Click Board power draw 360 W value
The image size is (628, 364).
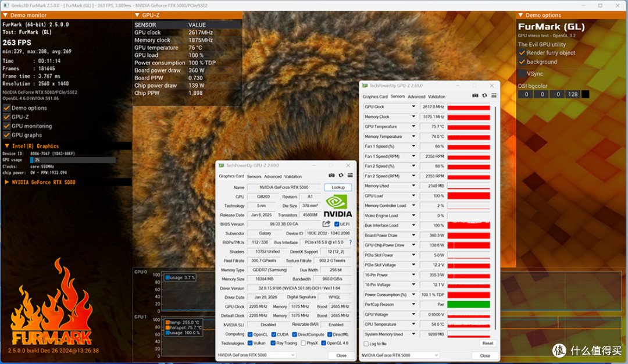tap(197, 70)
